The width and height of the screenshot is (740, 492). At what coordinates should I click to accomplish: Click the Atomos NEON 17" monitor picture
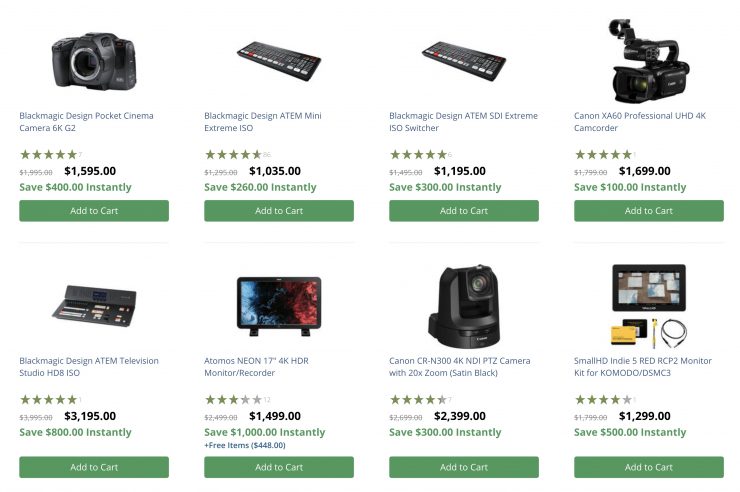(x=278, y=307)
